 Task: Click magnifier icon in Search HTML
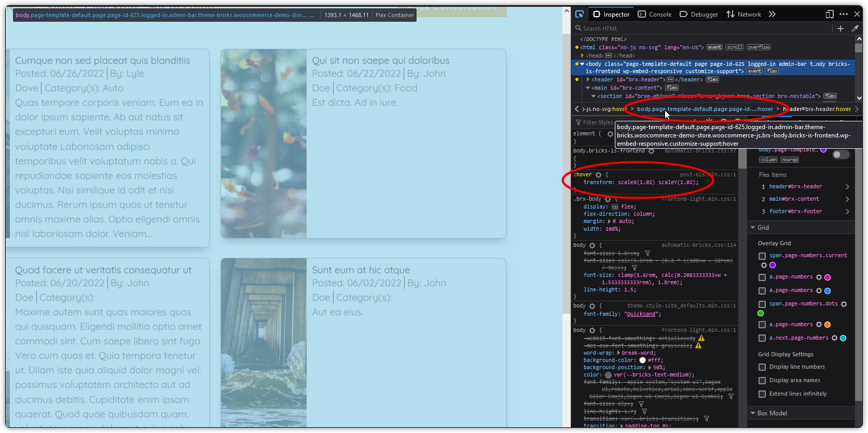pyautogui.click(x=578, y=29)
